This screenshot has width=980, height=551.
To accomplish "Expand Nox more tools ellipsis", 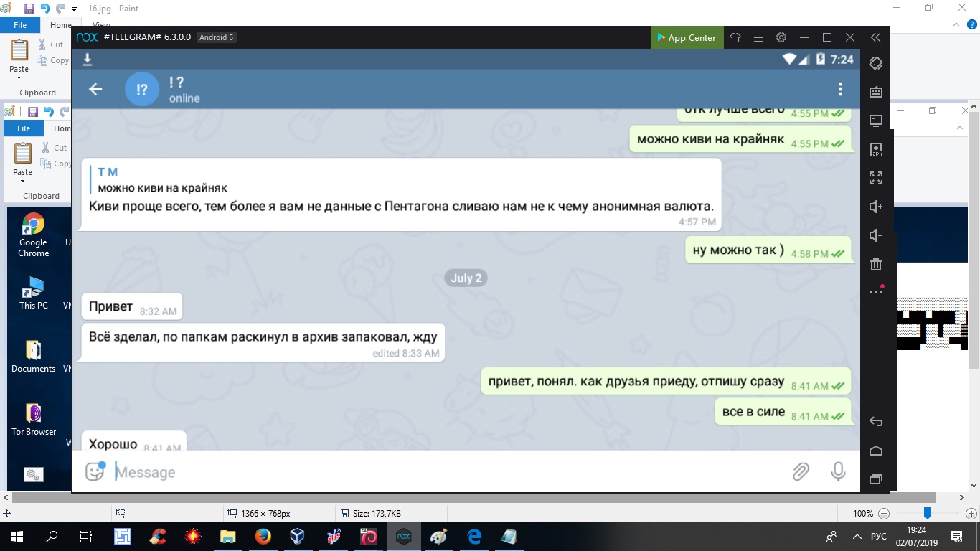I will tap(875, 292).
